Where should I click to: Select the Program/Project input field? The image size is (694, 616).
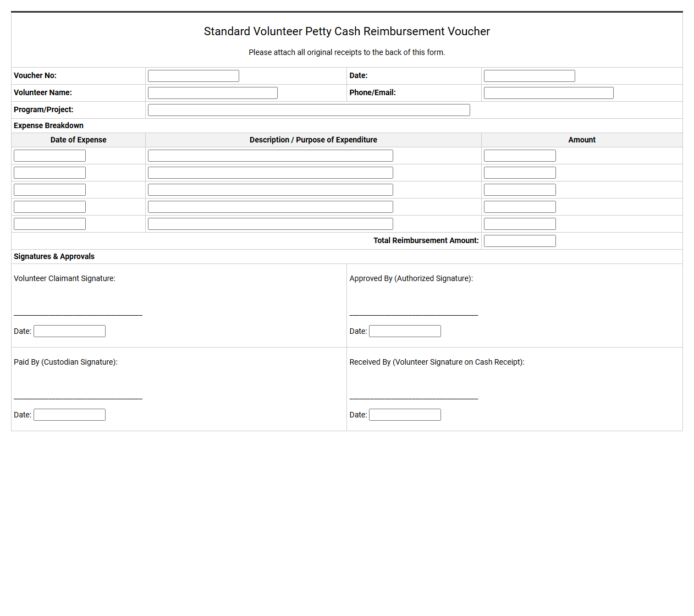309,110
